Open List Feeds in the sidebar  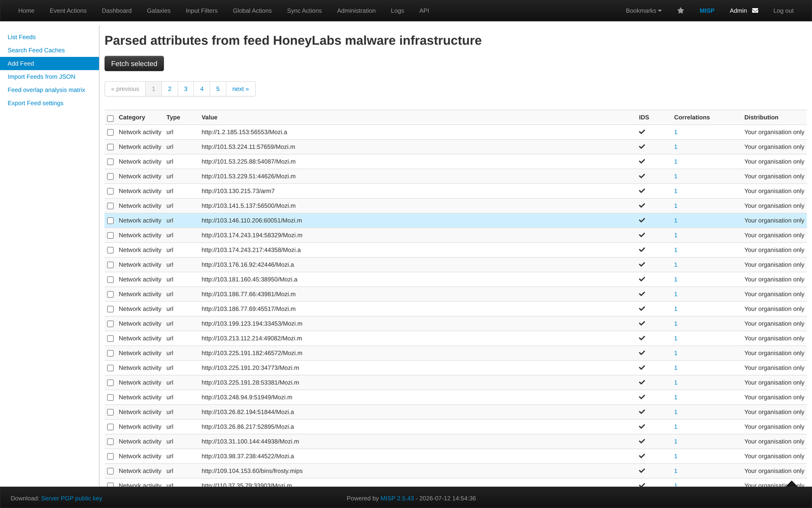pos(22,37)
